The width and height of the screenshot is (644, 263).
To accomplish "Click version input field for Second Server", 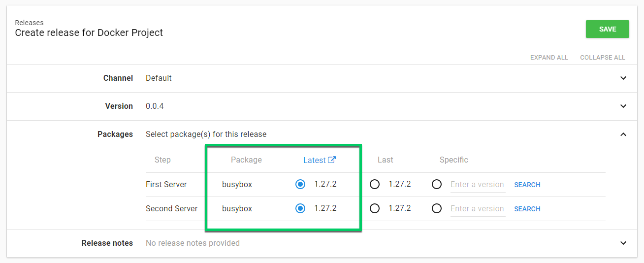I will (477, 209).
